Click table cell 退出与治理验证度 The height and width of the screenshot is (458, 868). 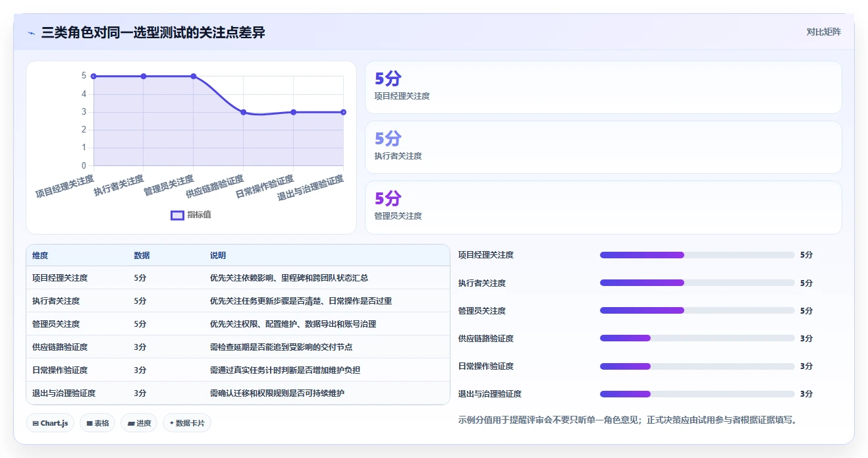click(64, 393)
